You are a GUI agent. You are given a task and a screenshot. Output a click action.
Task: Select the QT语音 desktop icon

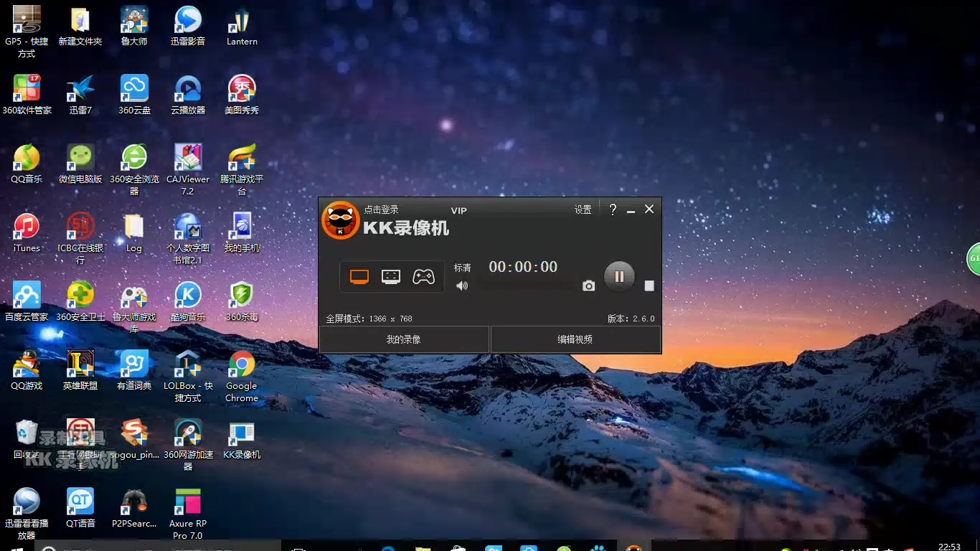click(x=80, y=508)
